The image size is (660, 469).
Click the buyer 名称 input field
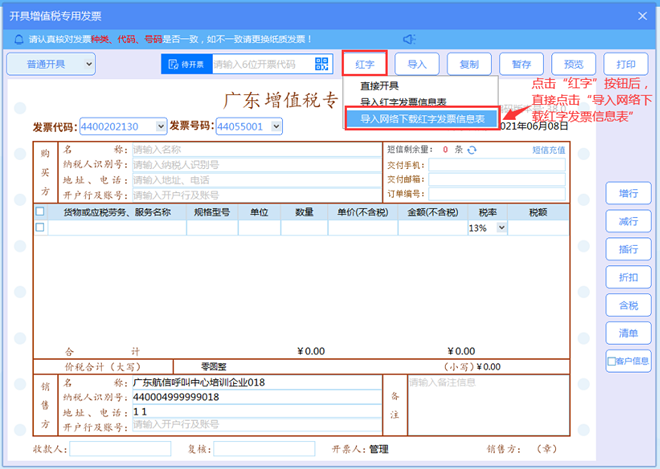256,149
